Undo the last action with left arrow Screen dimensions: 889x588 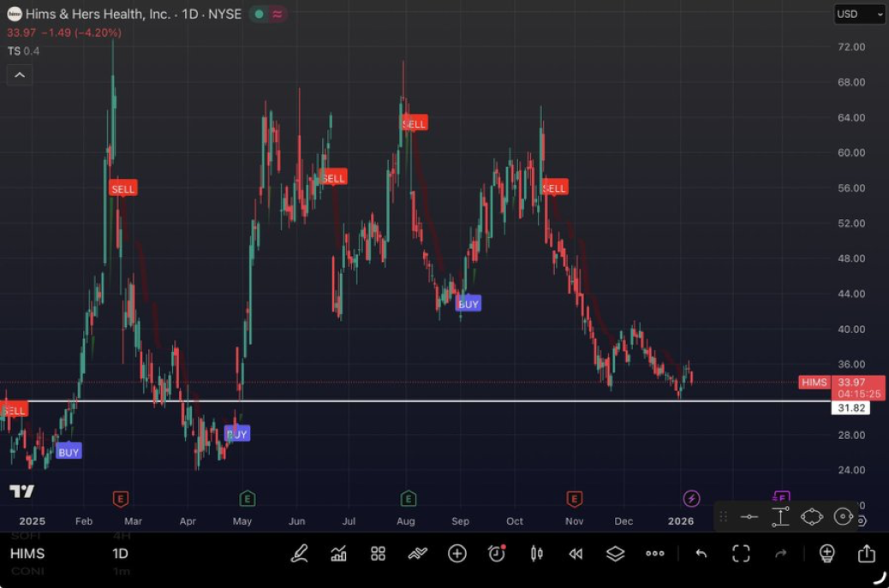701,554
